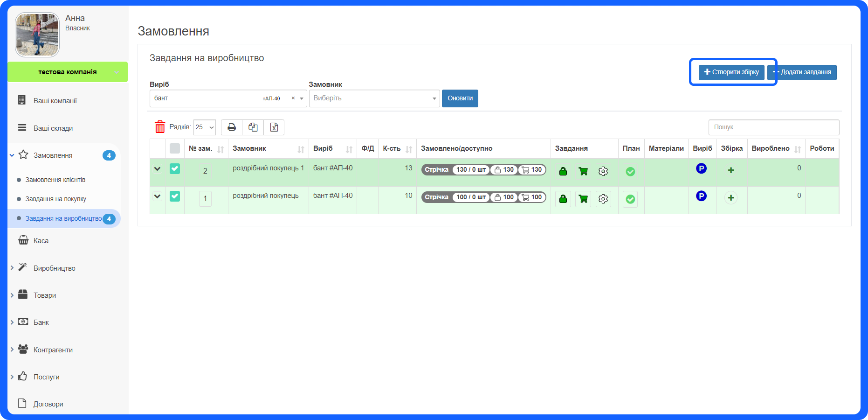Screen dimensions: 868x420
Task: Toggle the select-all checkbox in table header
Action: 175,148
